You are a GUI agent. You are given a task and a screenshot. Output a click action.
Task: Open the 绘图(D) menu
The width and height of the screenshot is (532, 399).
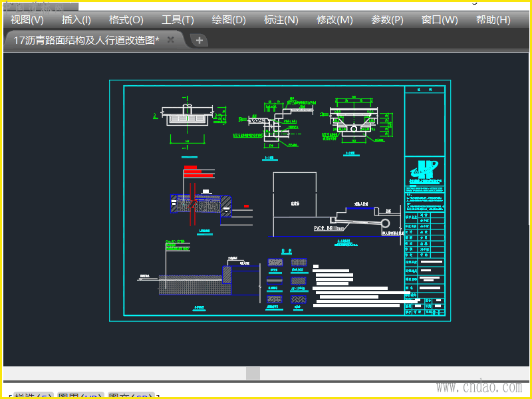(229, 20)
